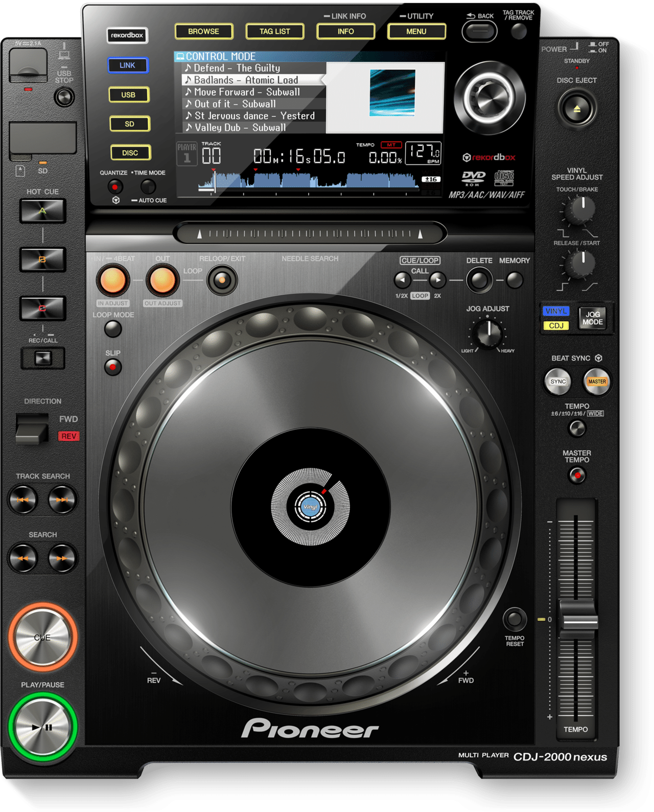Click the VINYL mode indicator
Screen dimensions: 654x812
click(556, 311)
